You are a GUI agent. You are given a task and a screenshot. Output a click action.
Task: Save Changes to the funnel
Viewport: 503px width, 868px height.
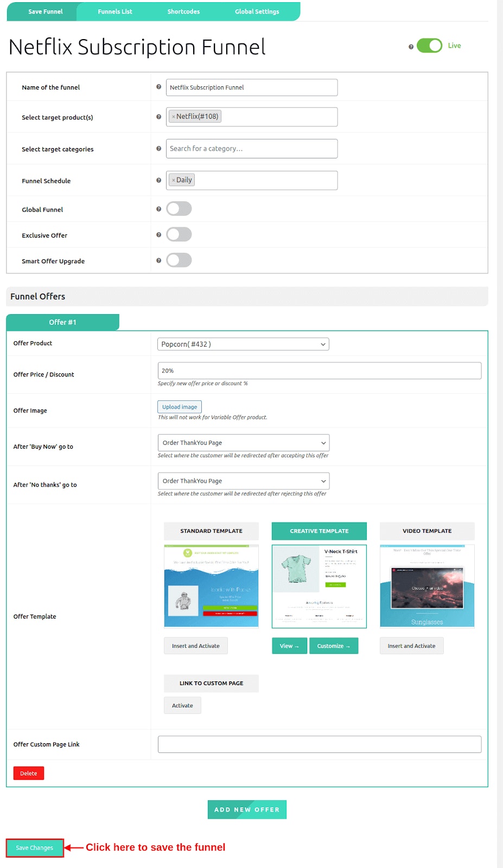point(35,848)
